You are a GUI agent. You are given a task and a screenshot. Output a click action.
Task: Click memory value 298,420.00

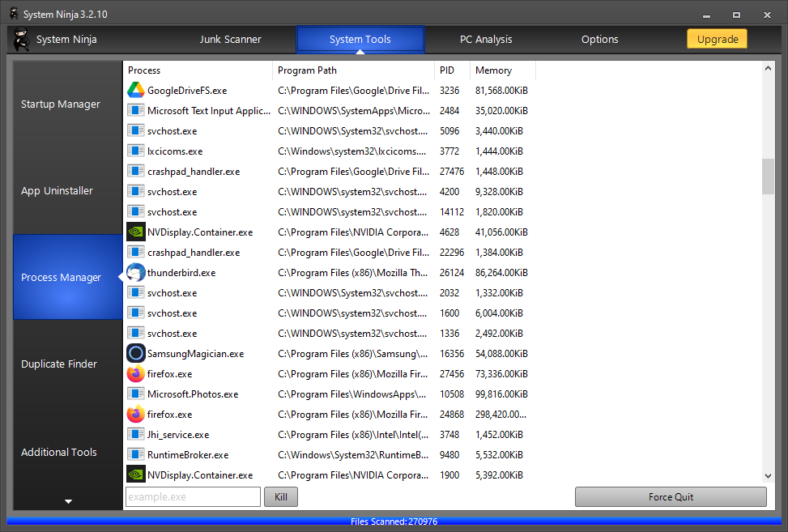pyautogui.click(x=500, y=415)
